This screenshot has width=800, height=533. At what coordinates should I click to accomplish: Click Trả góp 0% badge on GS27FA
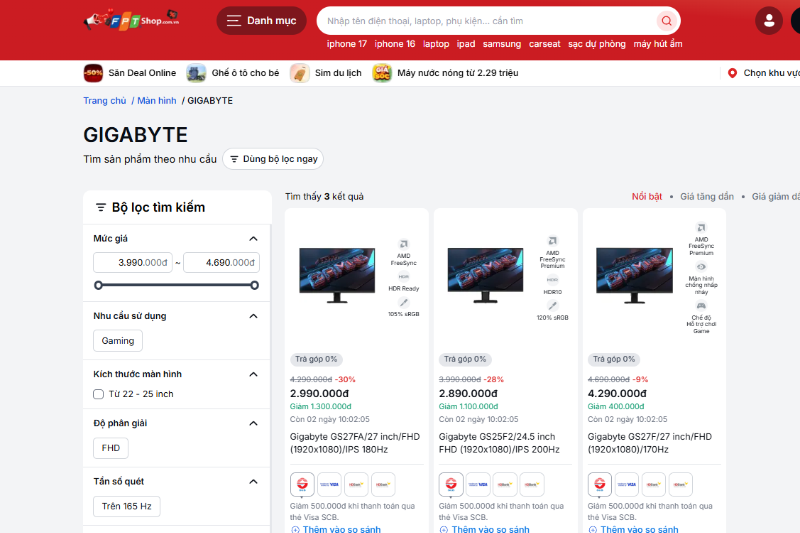click(x=316, y=359)
